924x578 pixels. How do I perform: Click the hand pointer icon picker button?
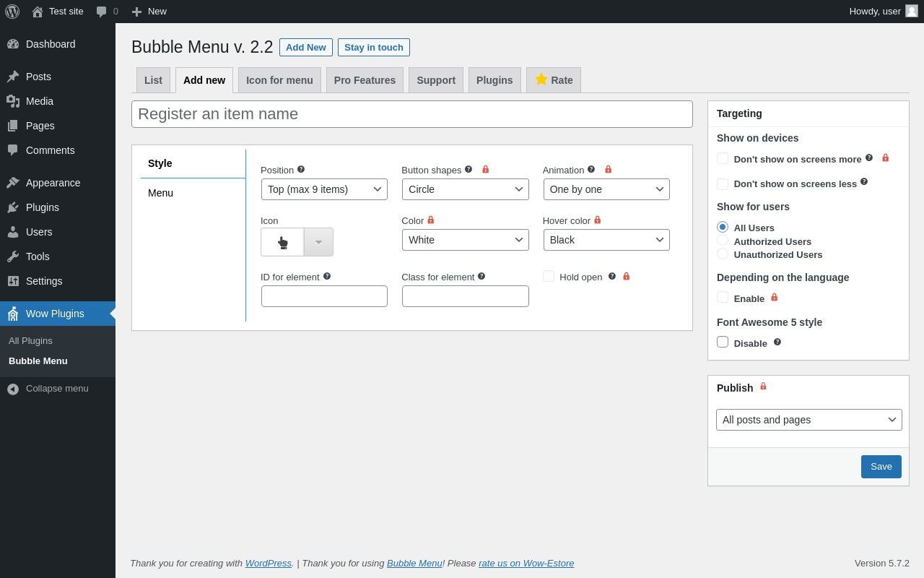click(x=282, y=242)
